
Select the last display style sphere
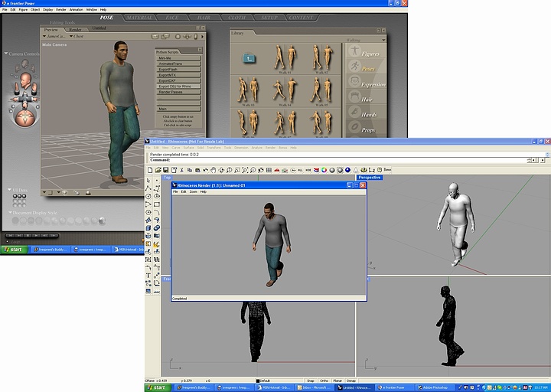tap(103, 220)
